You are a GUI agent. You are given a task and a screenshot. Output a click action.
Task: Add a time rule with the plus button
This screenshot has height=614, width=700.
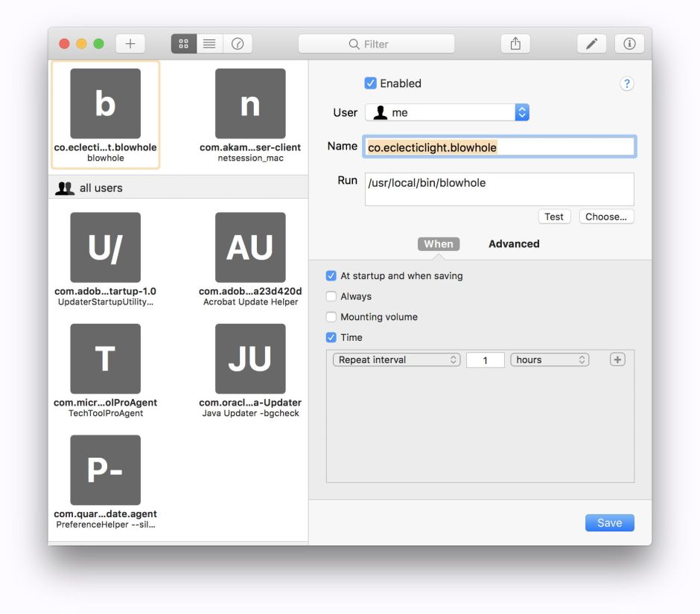tap(617, 359)
